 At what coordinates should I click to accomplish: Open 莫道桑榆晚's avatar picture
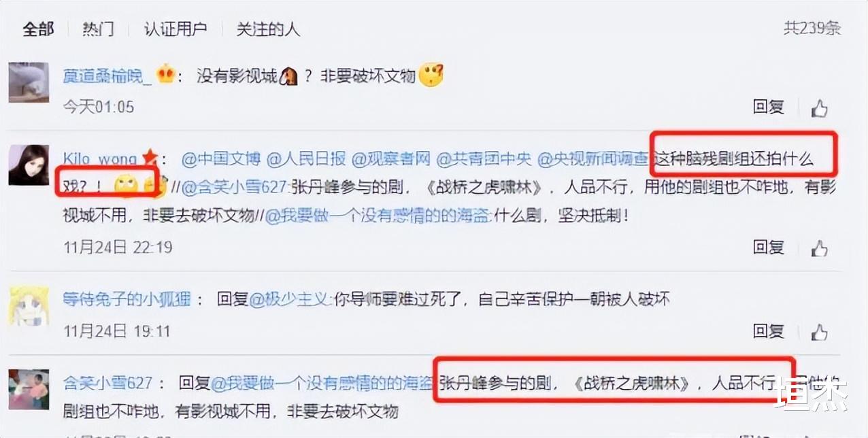(29, 82)
